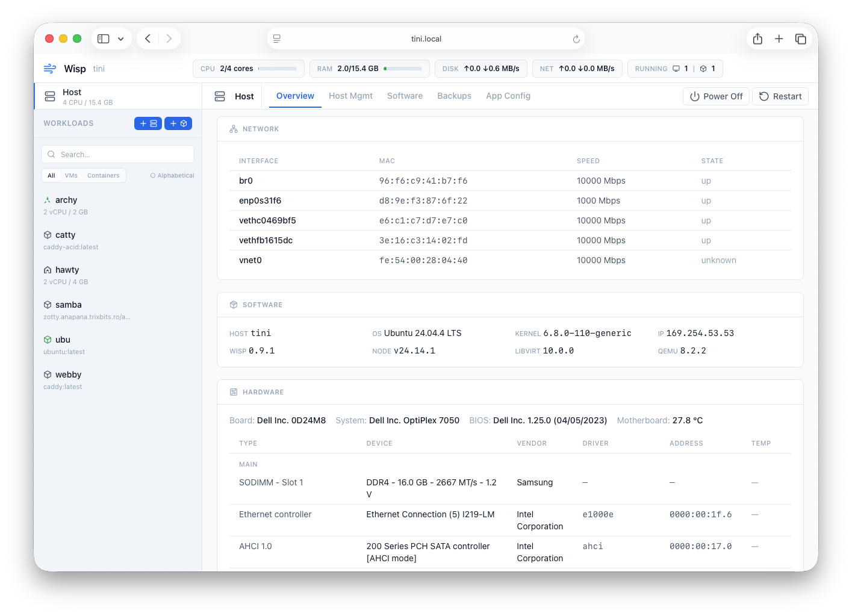This screenshot has width=852, height=616.
Task: Click the Hardware section icon
Action: point(234,392)
